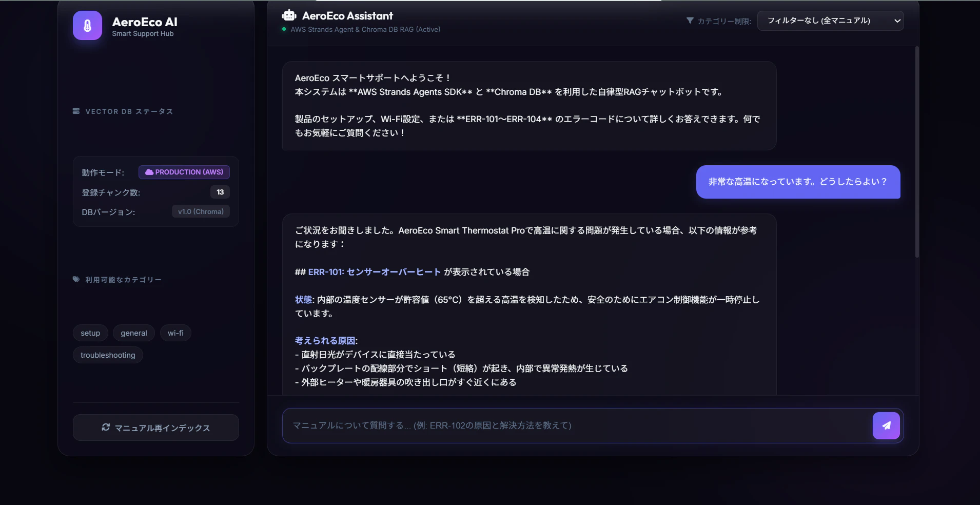Click the green active status dot
980x505 pixels.
point(284,29)
